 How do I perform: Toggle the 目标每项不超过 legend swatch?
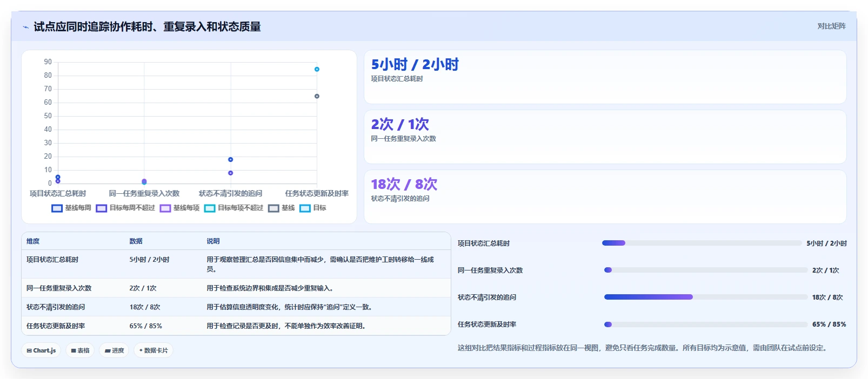[x=210, y=208]
